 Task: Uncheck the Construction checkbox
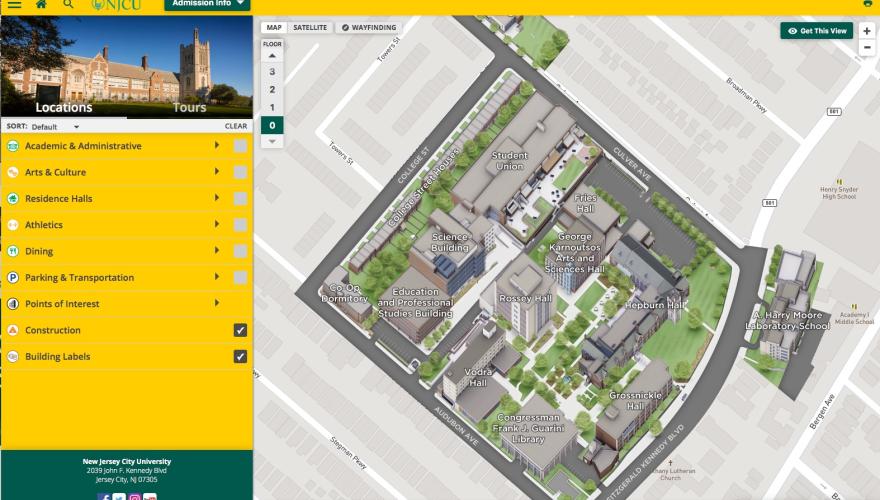tap(240, 330)
